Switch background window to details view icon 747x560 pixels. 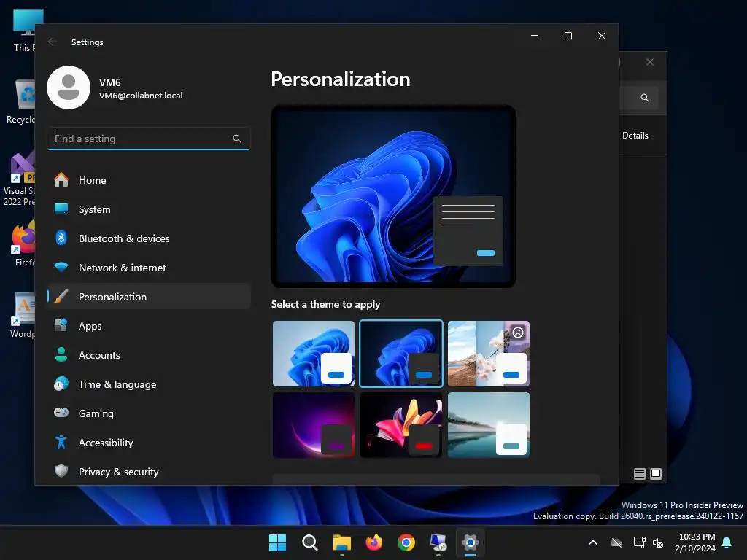pyautogui.click(x=640, y=474)
